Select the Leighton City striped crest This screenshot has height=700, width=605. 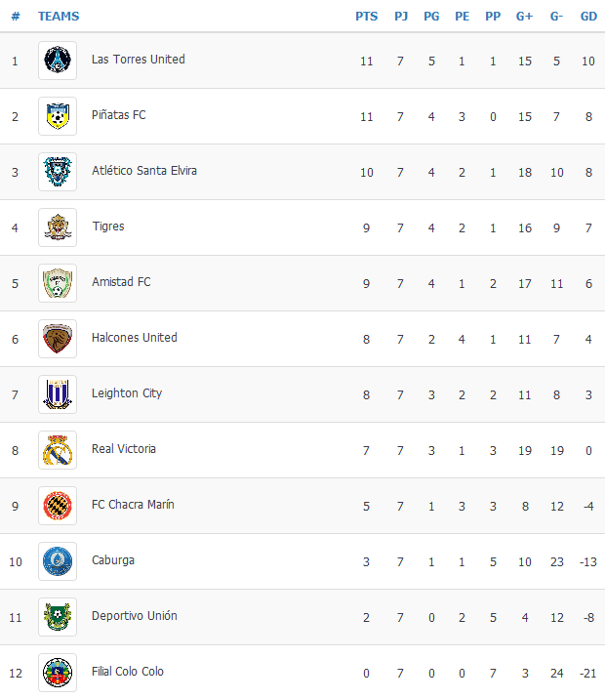[58, 394]
